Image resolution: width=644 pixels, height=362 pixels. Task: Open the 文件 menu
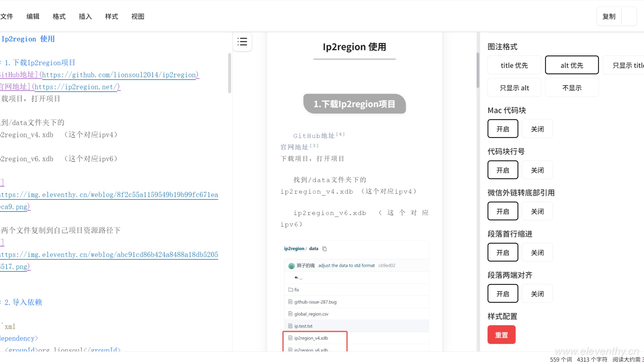[7, 17]
